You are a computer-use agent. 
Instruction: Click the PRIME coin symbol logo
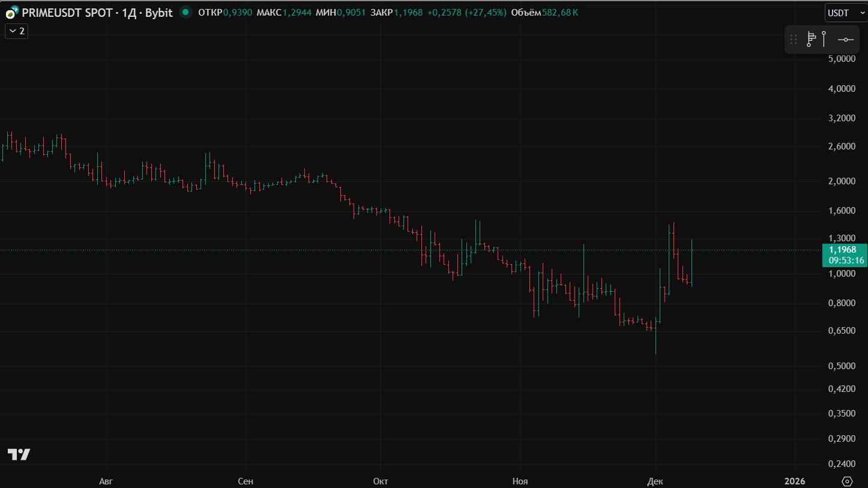point(12,13)
